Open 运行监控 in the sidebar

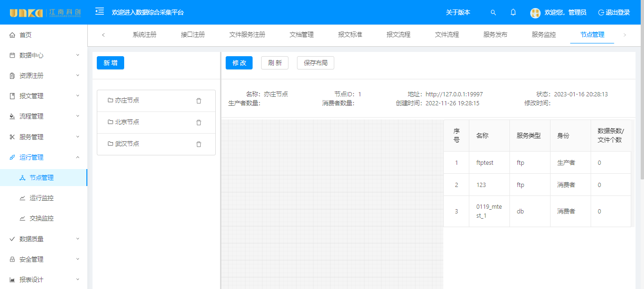(42, 198)
